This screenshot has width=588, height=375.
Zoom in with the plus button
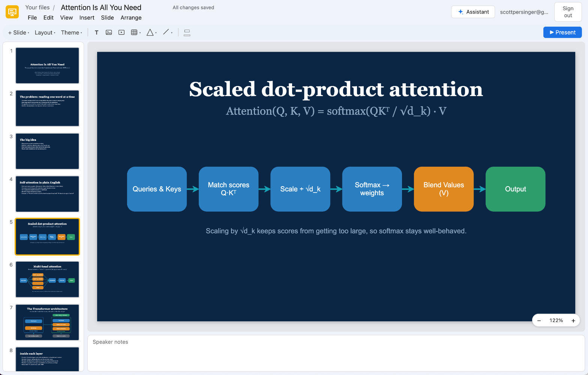[573, 321]
